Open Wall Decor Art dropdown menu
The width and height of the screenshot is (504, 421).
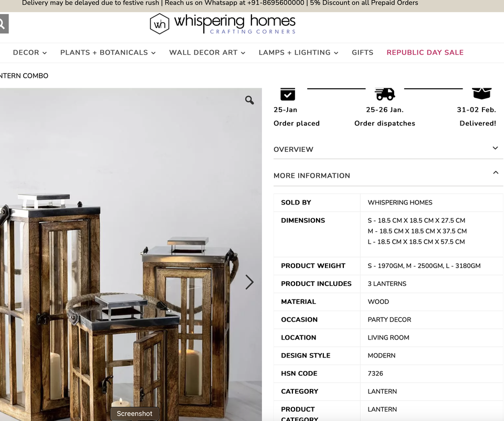[x=207, y=53]
